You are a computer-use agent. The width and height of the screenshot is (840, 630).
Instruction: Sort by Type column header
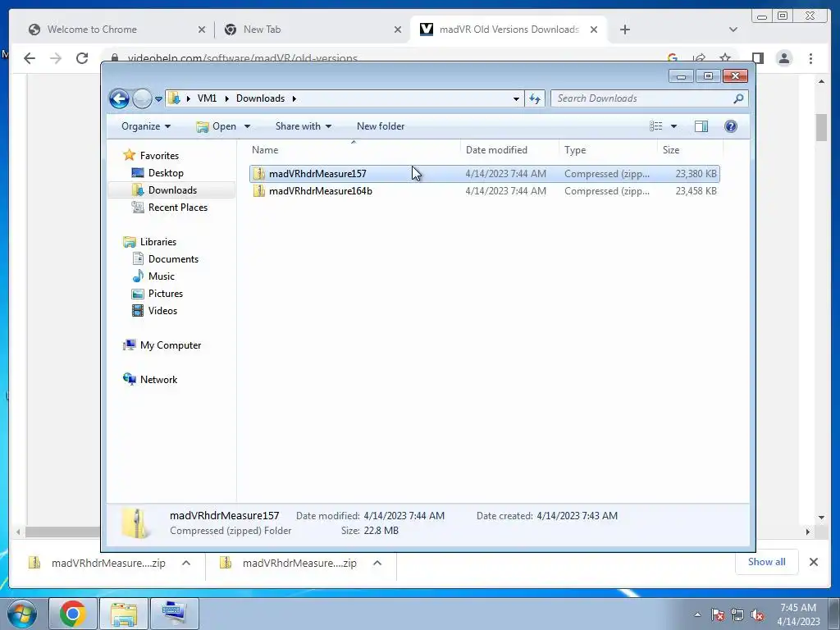pyautogui.click(x=608, y=150)
